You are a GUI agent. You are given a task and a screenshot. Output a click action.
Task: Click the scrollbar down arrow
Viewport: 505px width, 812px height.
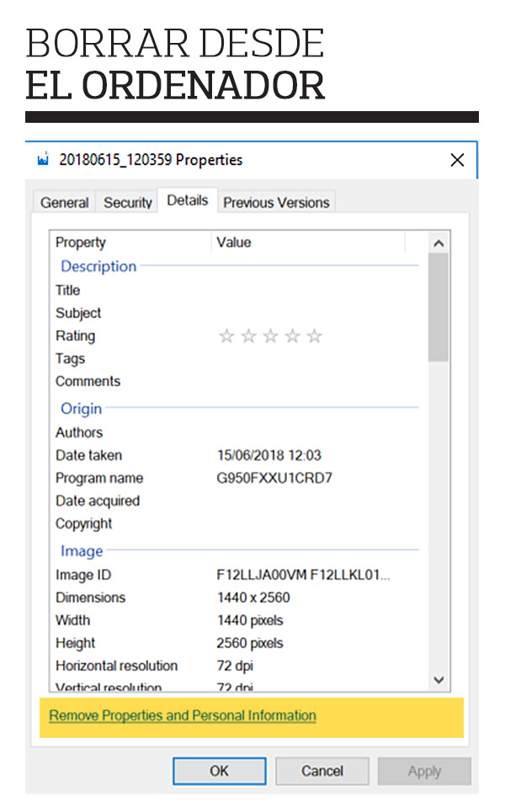[x=438, y=679]
